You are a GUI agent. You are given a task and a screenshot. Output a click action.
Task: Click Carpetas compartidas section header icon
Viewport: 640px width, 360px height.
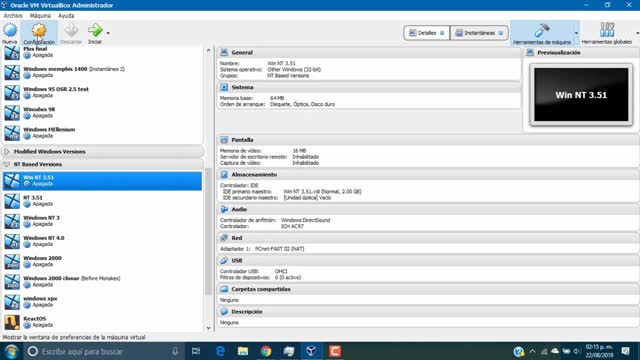click(x=224, y=289)
